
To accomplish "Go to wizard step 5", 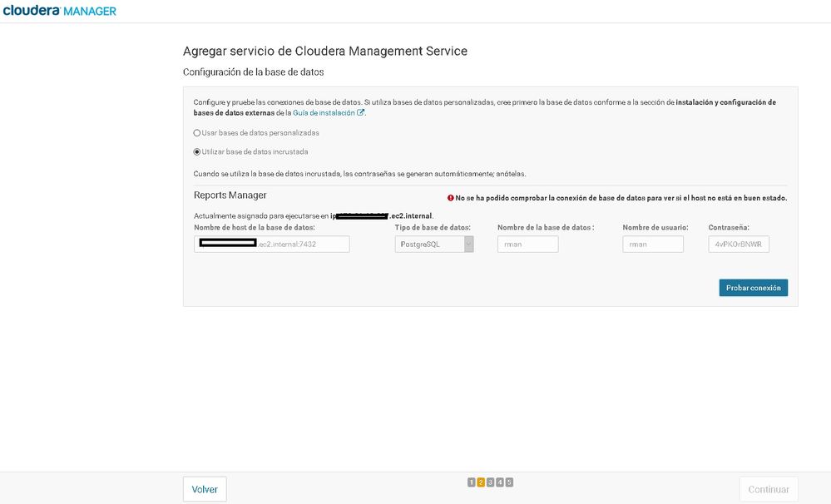I will pos(509,482).
